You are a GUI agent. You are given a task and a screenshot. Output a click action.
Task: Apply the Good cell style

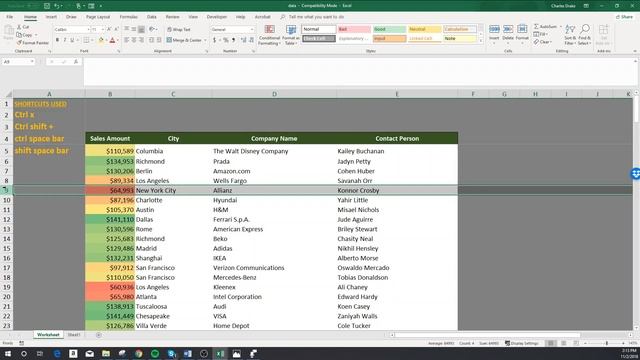point(389,29)
